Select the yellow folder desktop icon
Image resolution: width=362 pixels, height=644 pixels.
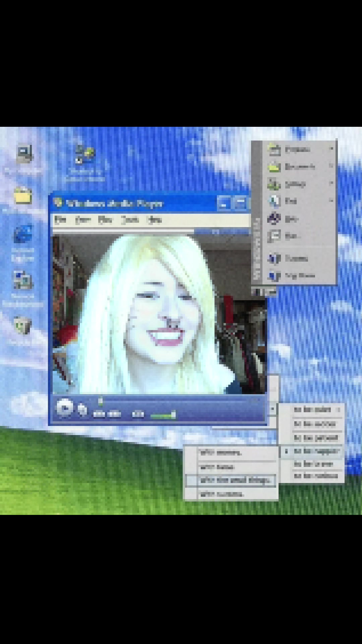click(23, 196)
